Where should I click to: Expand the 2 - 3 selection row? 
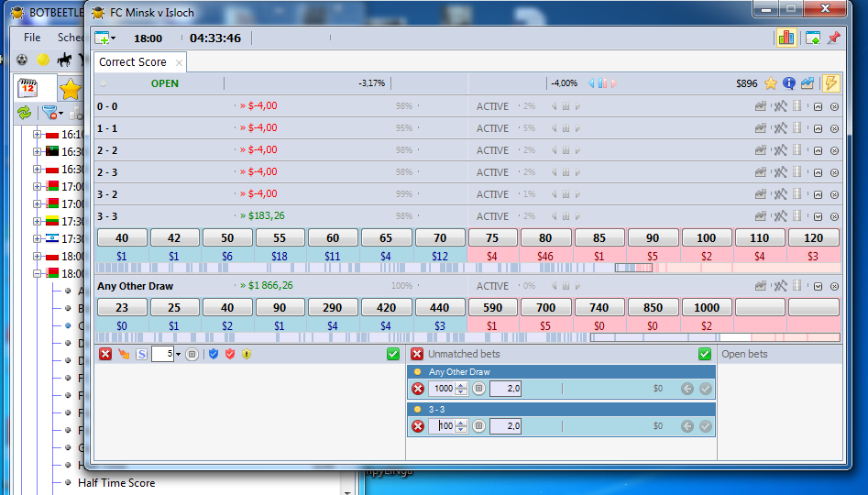[x=818, y=172]
